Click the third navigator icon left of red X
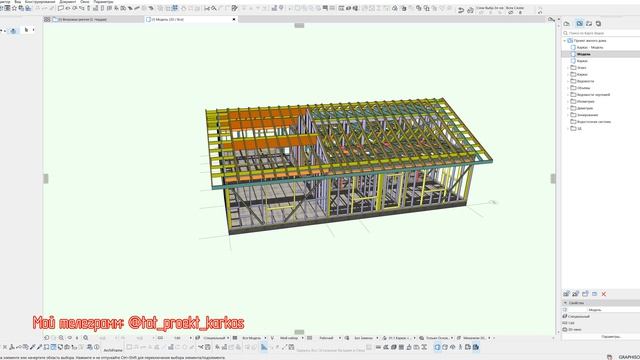Viewport: 640px width, 360px height. (576, 294)
